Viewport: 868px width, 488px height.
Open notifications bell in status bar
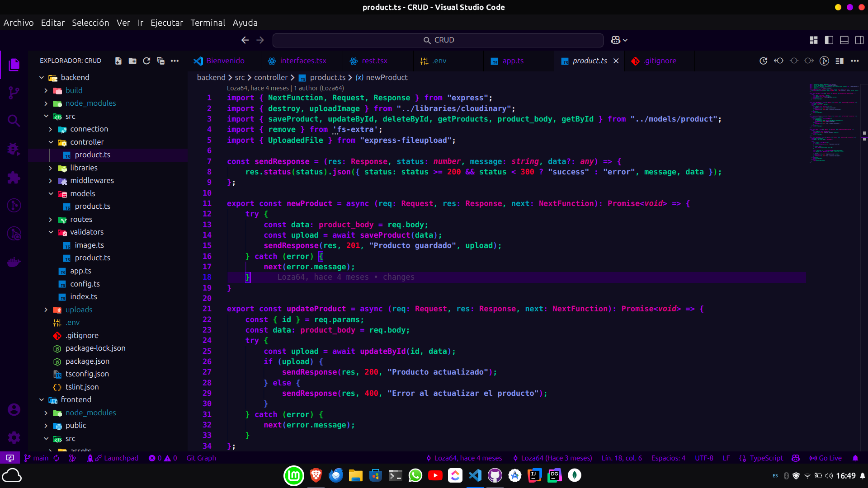pyautogui.click(x=855, y=458)
